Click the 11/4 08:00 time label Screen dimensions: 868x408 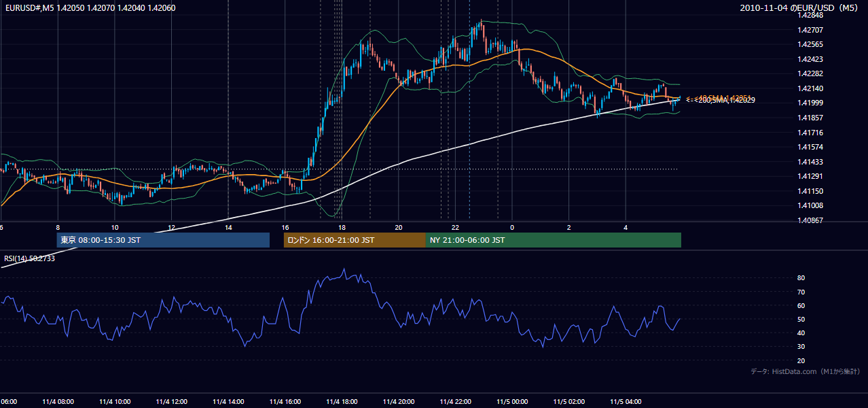click(x=58, y=402)
